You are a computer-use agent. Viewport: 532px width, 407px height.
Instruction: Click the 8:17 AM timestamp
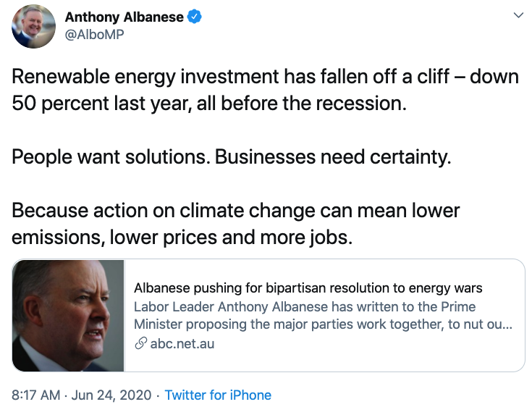[x=35, y=395]
